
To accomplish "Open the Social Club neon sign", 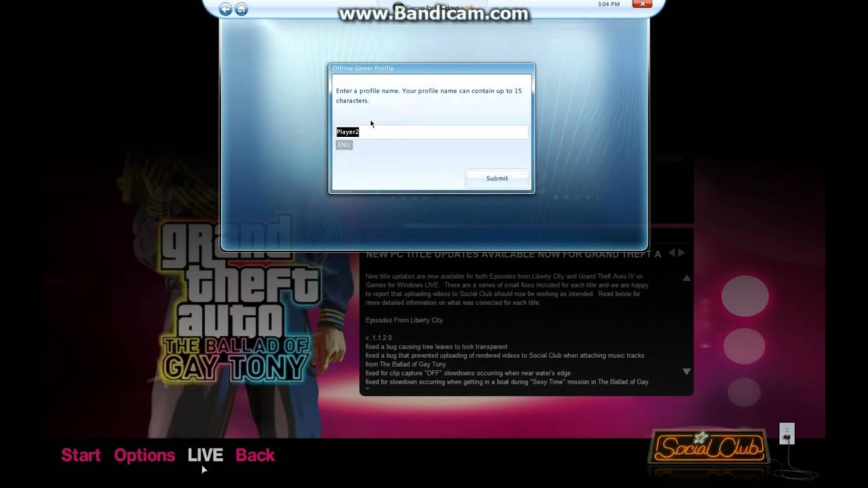I will click(x=708, y=448).
